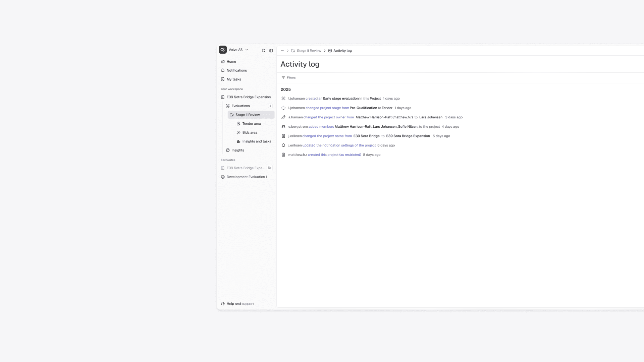The width and height of the screenshot is (644, 362).
Task: Click the Evaluations count badge 5
Action: [270, 106]
